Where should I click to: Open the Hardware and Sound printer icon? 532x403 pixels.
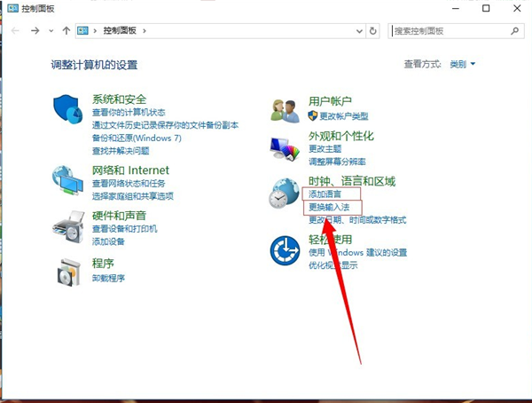(x=68, y=226)
